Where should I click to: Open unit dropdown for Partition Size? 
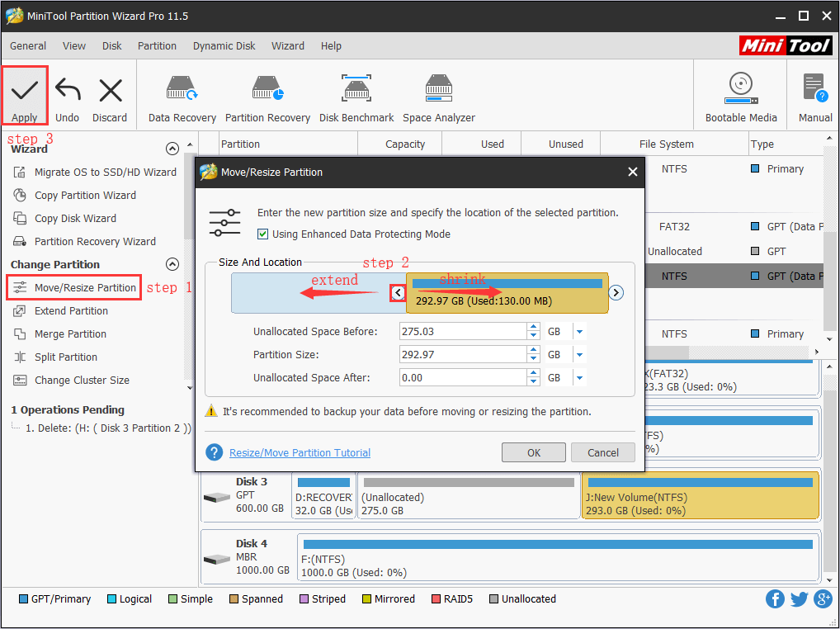click(x=579, y=355)
